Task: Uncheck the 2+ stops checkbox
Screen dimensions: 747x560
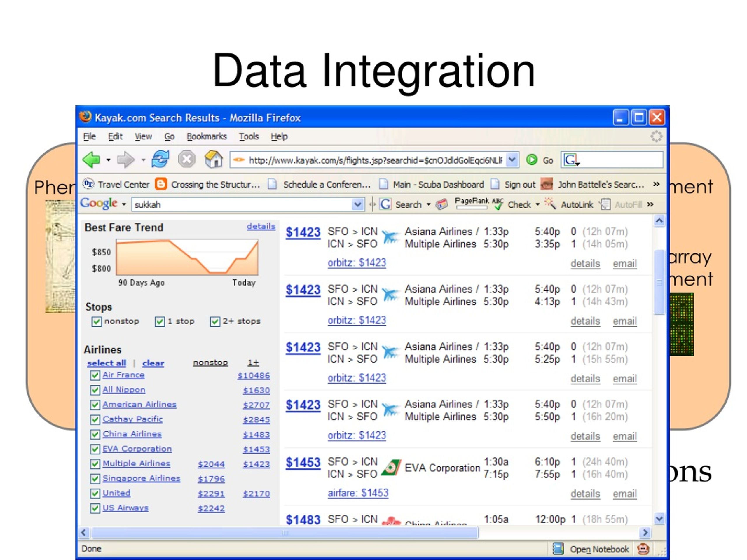Action: (215, 321)
